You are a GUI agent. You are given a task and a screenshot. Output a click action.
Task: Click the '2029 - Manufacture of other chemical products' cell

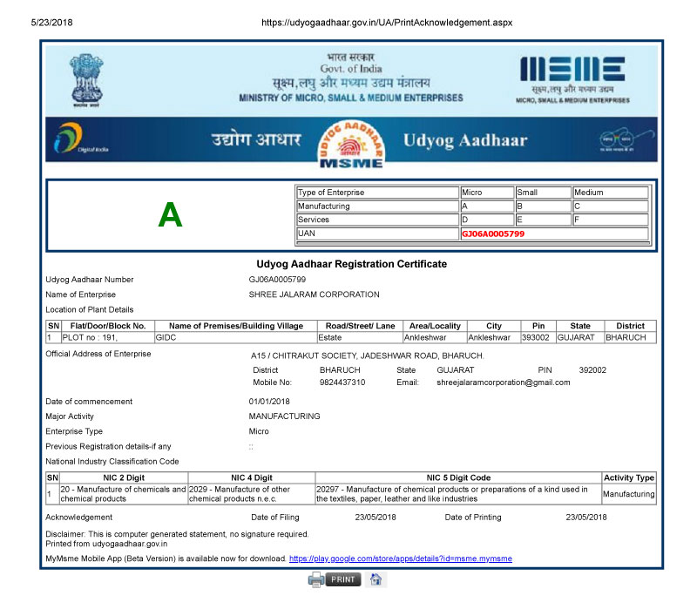tap(252, 494)
